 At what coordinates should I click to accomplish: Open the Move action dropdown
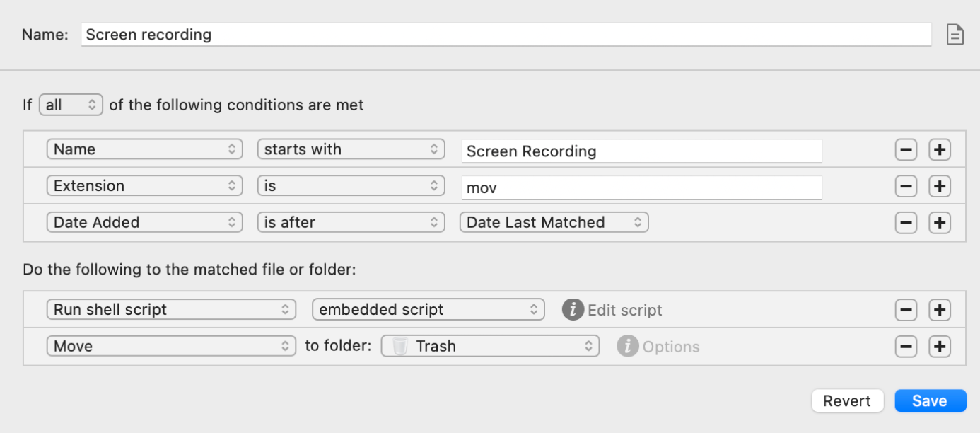pos(171,346)
